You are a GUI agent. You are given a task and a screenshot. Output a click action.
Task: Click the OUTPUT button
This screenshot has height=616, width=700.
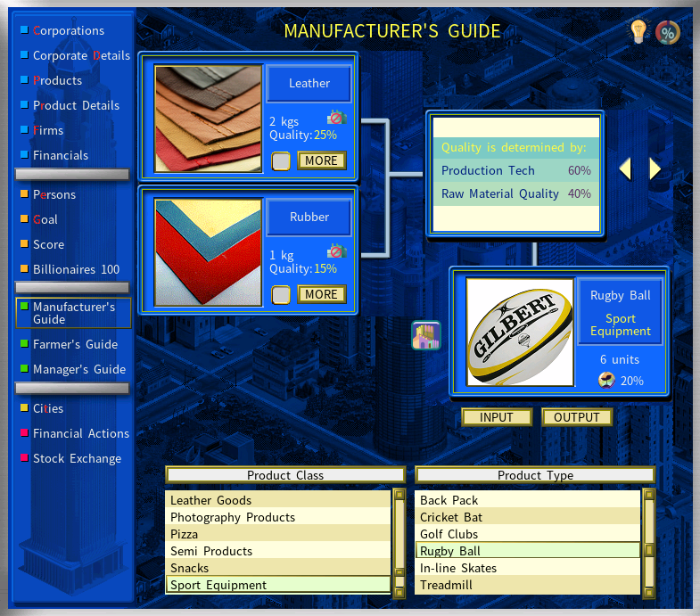click(x=576, y=417)
